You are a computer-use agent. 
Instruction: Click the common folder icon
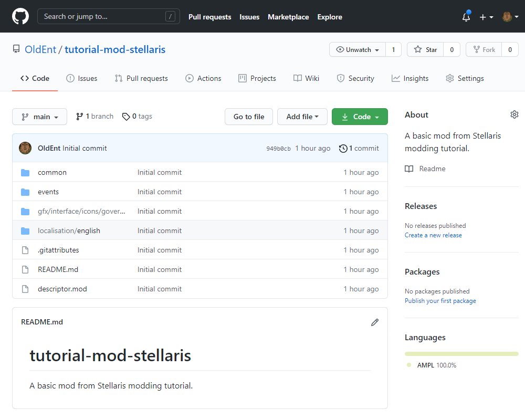click(25, 173)
